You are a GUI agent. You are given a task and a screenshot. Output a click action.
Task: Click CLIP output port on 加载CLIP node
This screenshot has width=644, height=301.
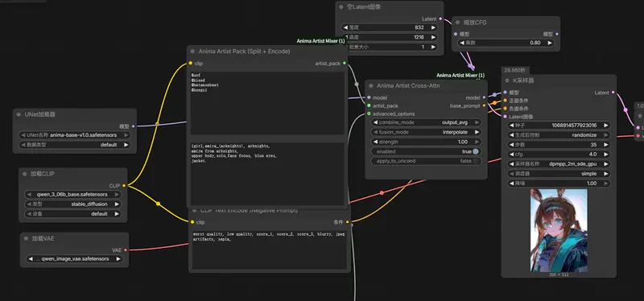pos(124,186)
